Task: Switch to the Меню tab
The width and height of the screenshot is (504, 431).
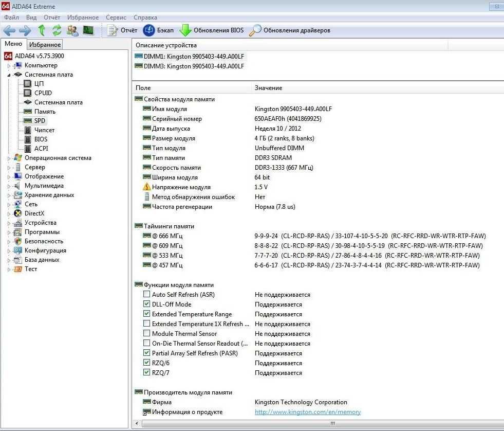Action: click(13, 44)
